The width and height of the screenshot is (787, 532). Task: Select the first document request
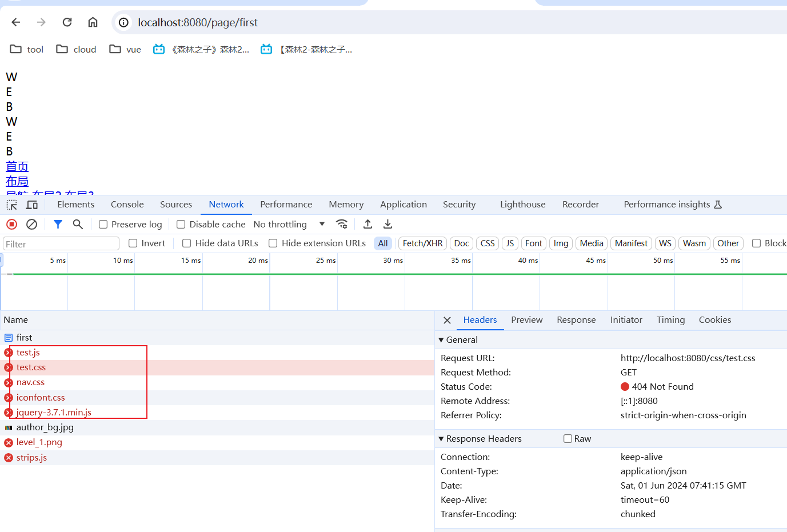217,338
